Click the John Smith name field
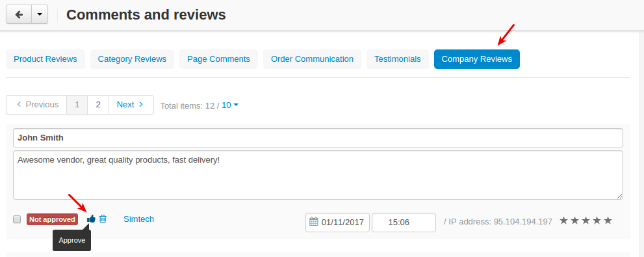The image size is (644, 257). click(x=318, y=138)
